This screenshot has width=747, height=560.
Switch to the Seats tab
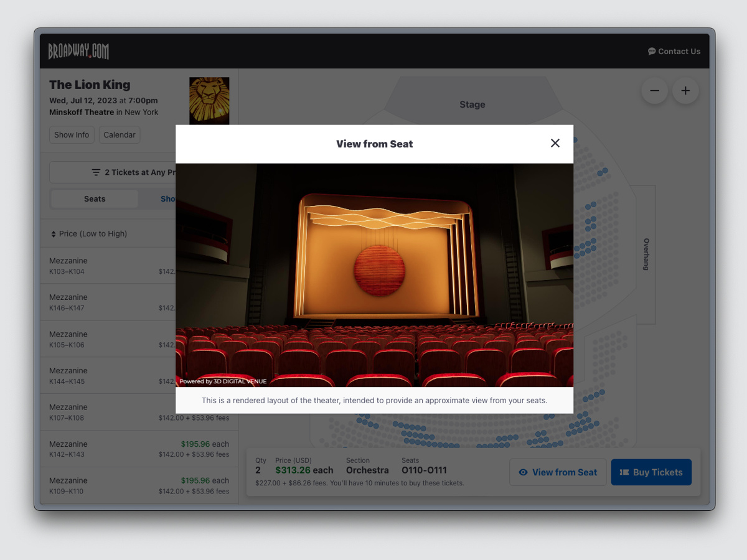[x=95, y=199]
